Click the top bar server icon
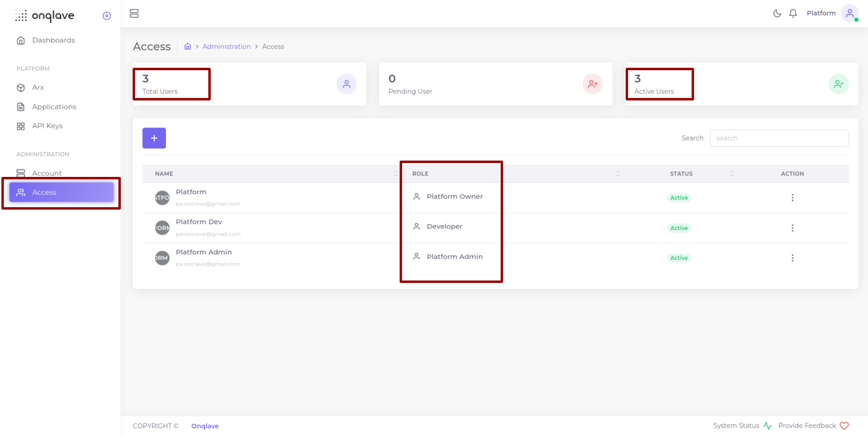 [x=134, y=14]
